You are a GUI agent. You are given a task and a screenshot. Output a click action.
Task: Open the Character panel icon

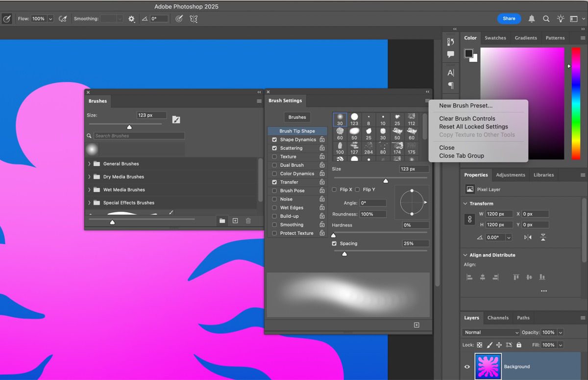coord(451,72)
